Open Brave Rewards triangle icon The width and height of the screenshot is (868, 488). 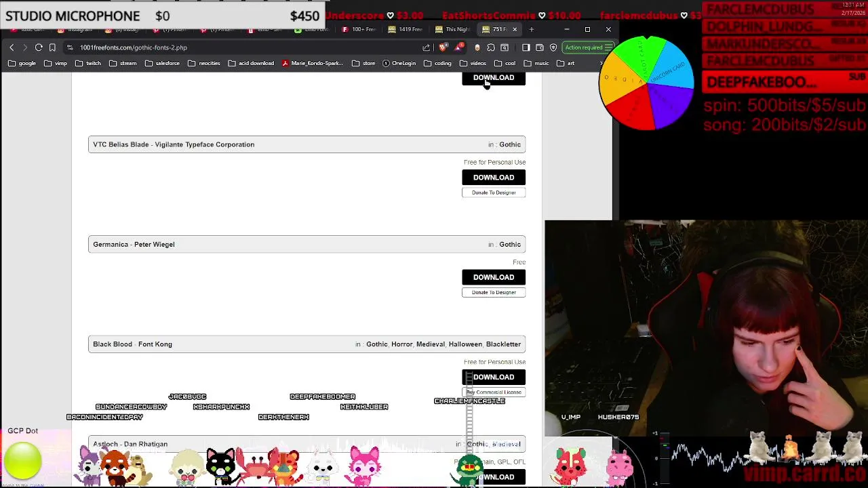point(459,47)
